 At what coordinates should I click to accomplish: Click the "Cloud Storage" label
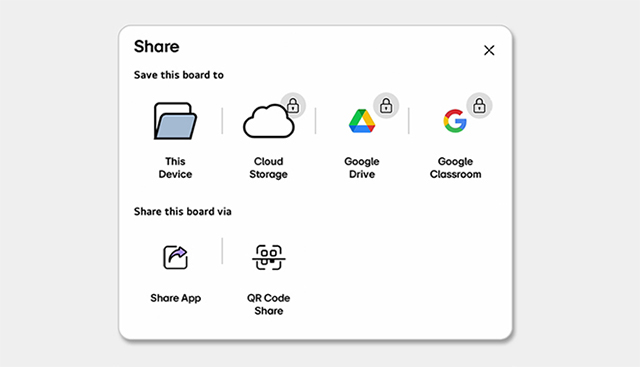pyautogui.click(x=269, y=168)
